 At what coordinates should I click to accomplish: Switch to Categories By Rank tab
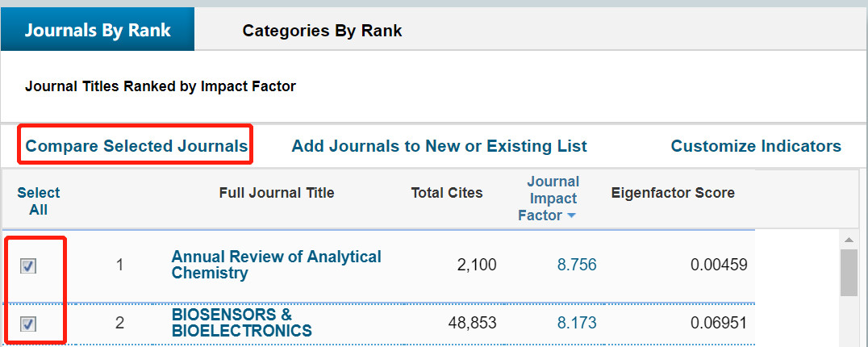pyautogui.click(x=322, y=31)
